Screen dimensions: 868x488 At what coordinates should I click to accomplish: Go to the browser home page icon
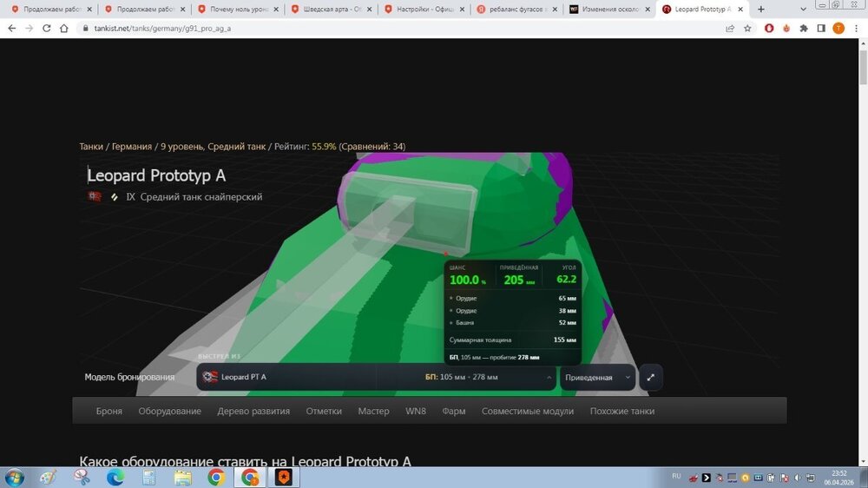click(x=64, y=29)
